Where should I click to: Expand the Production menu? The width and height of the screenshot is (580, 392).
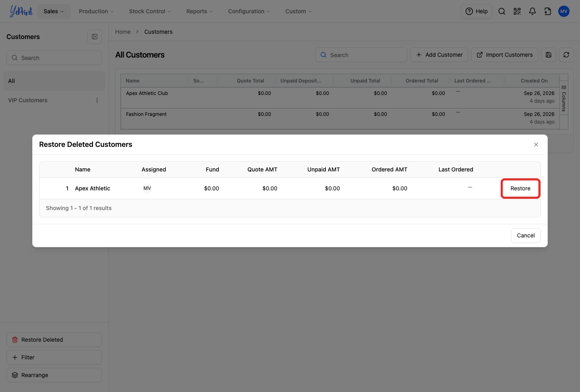click(96, 11)
